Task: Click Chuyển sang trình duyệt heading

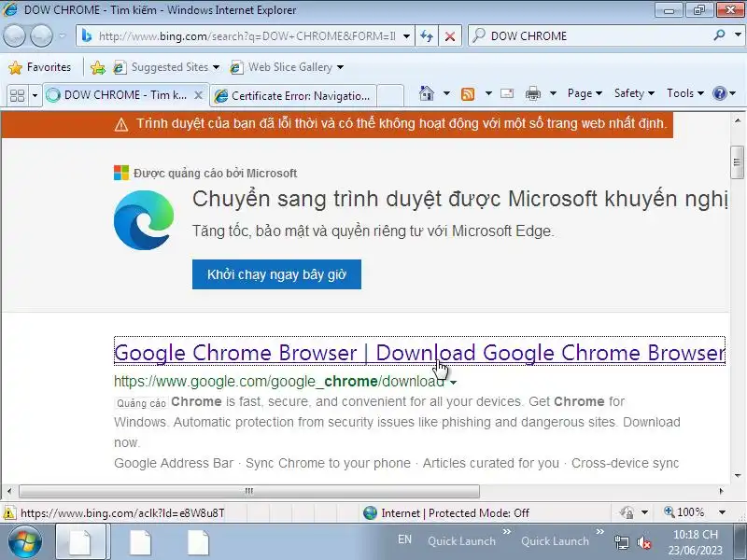Action: click(459, 199)
